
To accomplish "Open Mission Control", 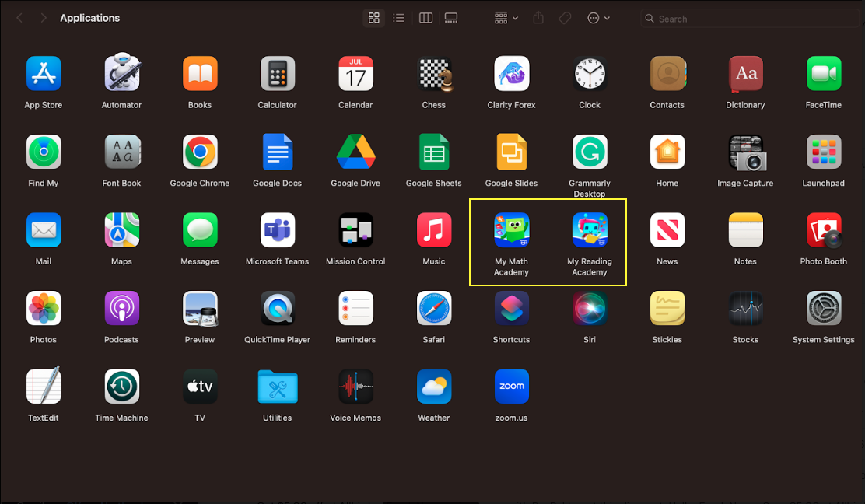I will 355,230.
